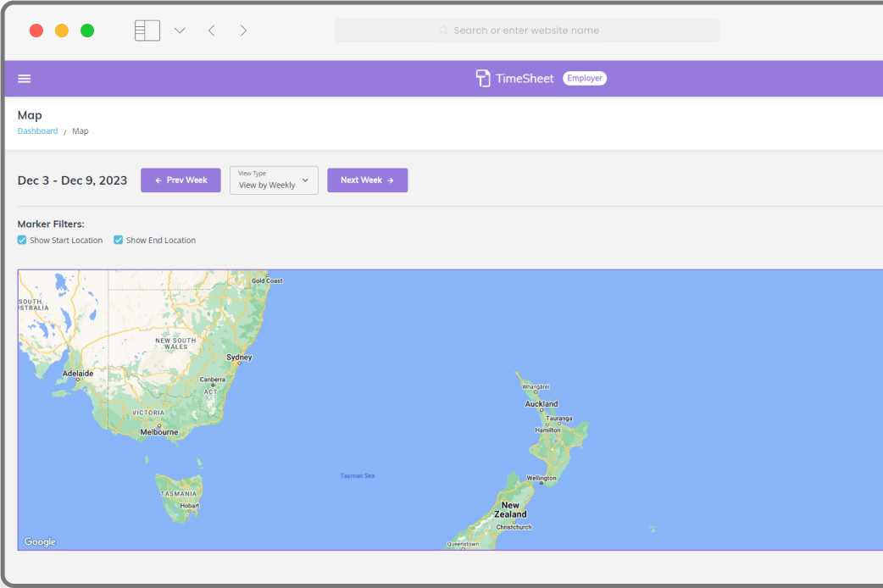
Task: Click the tab overview icon in the browser toolbar
Action: pyautogui.click(x=147, y=30)
